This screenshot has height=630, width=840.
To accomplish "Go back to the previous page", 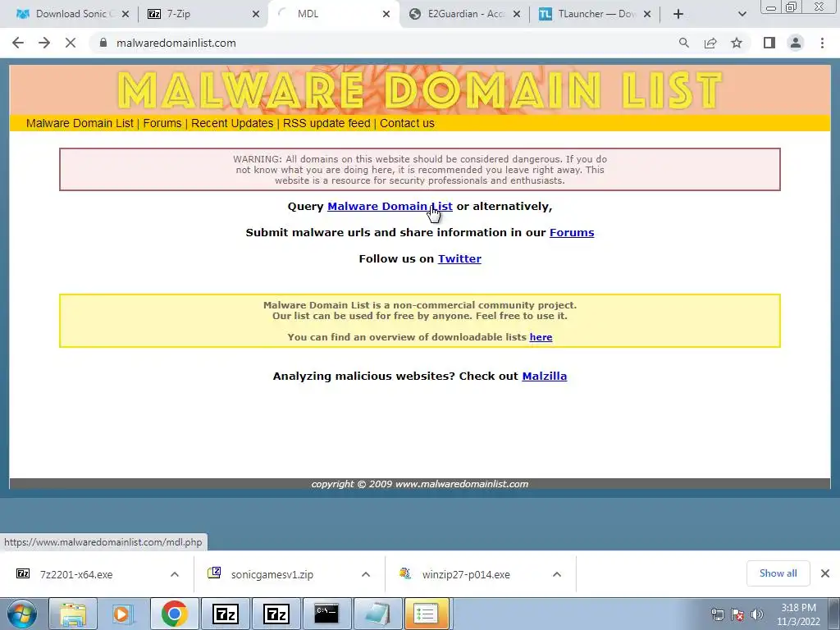I will (x=18, y=43).
